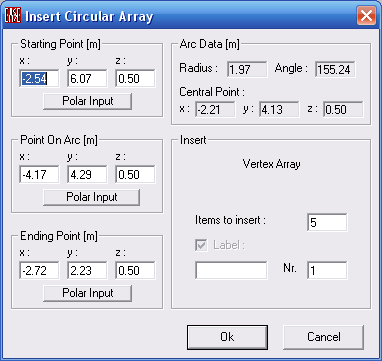Close the Insert Circular Array dialog

[x=366, y=16]
